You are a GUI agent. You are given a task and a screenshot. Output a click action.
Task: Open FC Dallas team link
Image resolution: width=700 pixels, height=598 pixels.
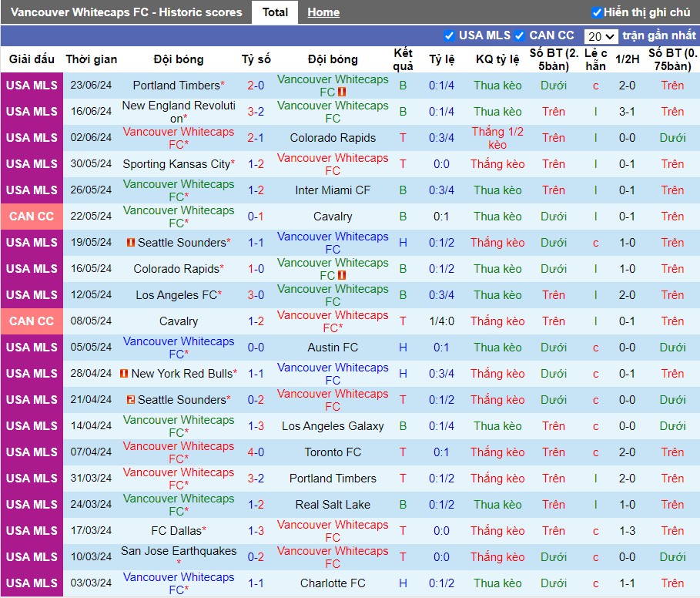click(x=176, y=530)
